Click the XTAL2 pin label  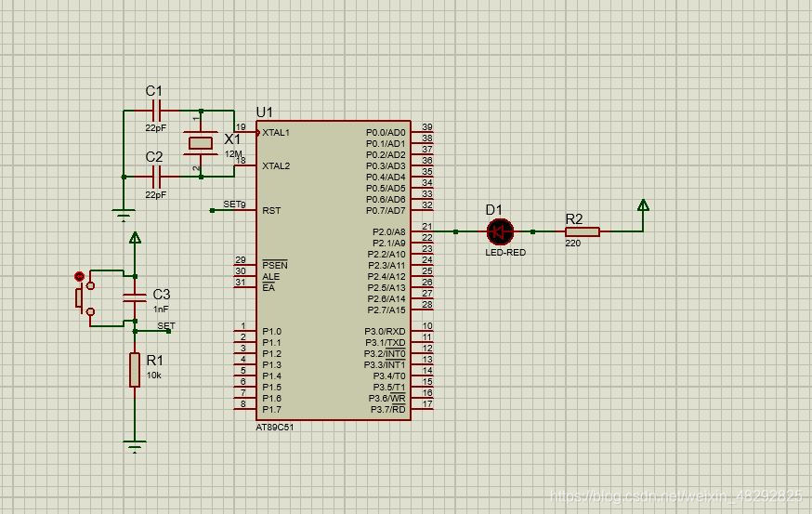pyautogui.click(x=276, y=165)
